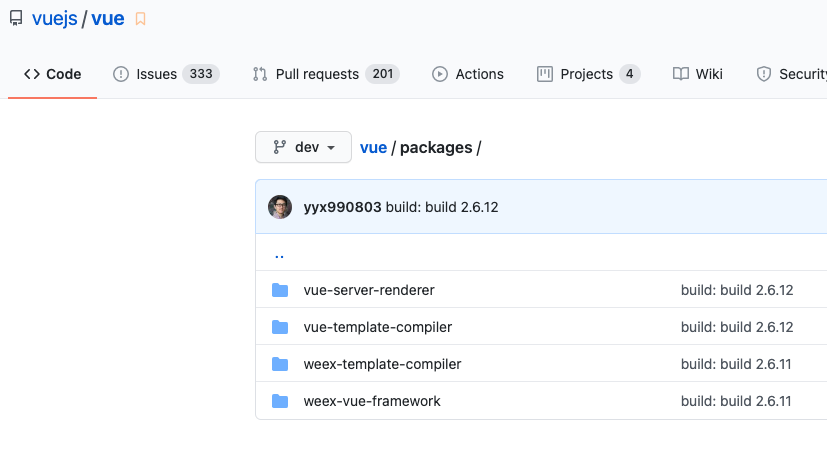
Task: Click the vue breadcrumb link in path
Action: click(373, 147)
